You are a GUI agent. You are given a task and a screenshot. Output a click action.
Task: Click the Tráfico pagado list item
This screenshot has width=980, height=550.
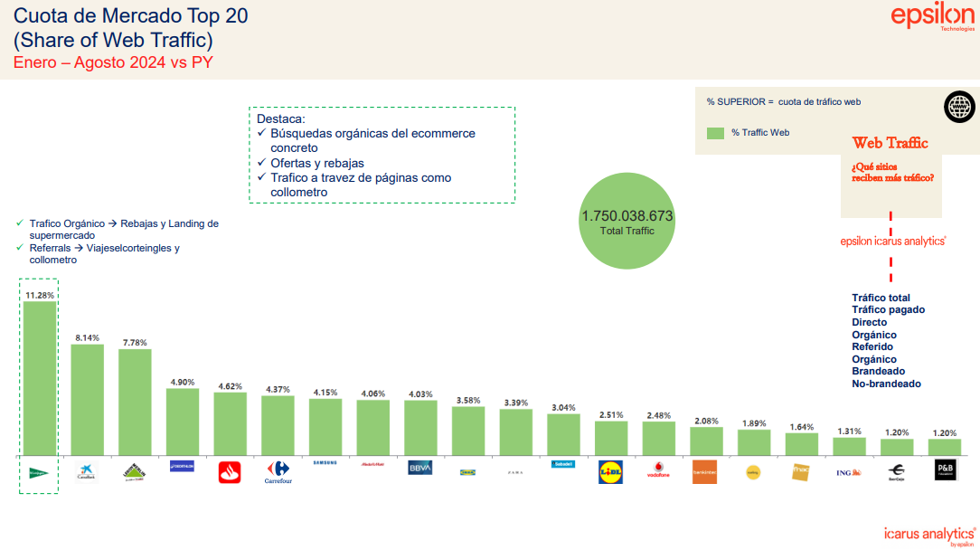[888, 309]
